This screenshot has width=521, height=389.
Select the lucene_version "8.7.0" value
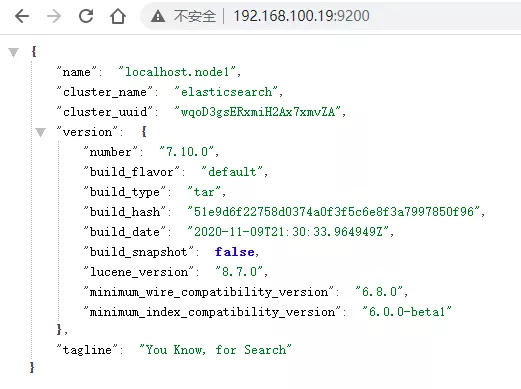pyautogui.click(x=239, y=272)
